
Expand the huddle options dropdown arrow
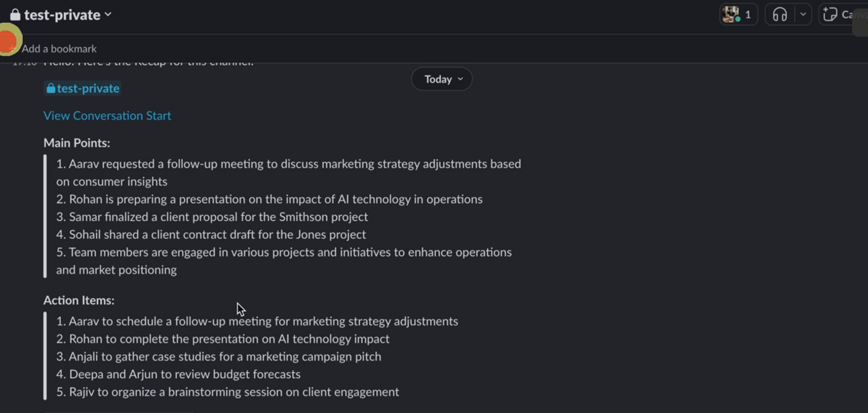[803, 15]
